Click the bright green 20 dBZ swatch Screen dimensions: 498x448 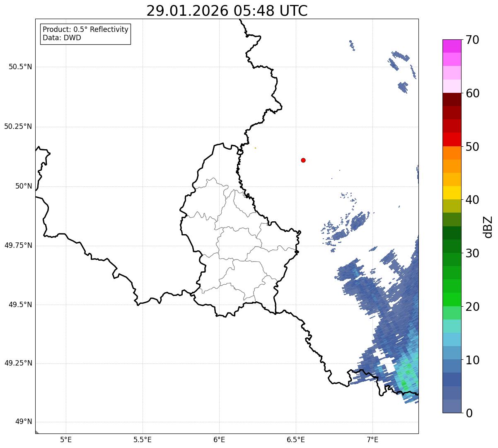452,300
